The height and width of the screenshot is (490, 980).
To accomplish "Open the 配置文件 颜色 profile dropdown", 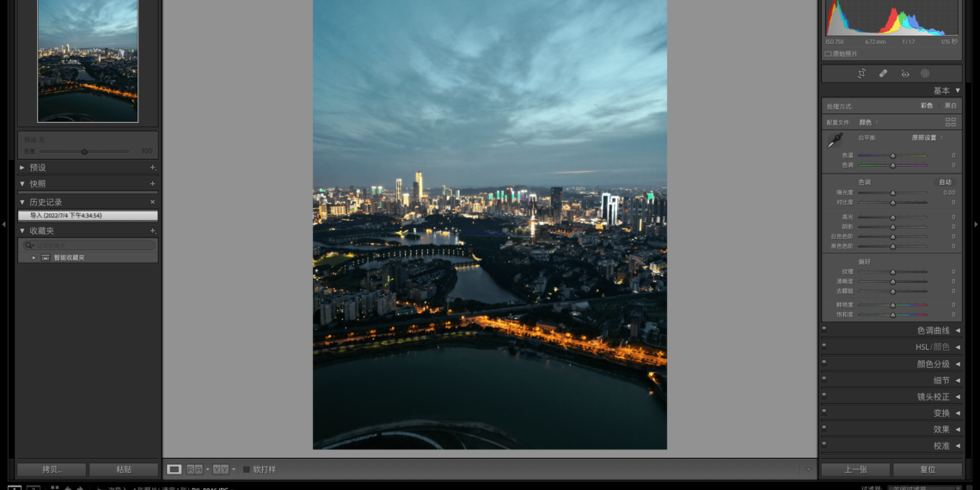I will tap(869, 122).
